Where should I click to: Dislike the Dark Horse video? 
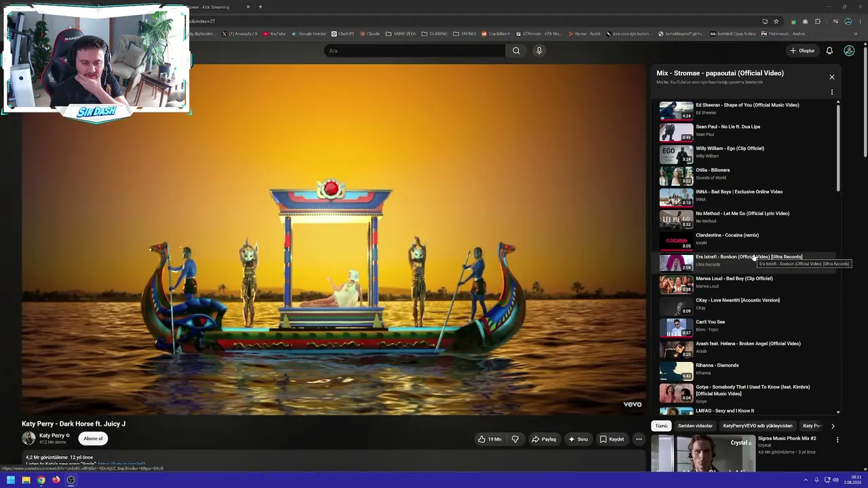click(515, 439)
